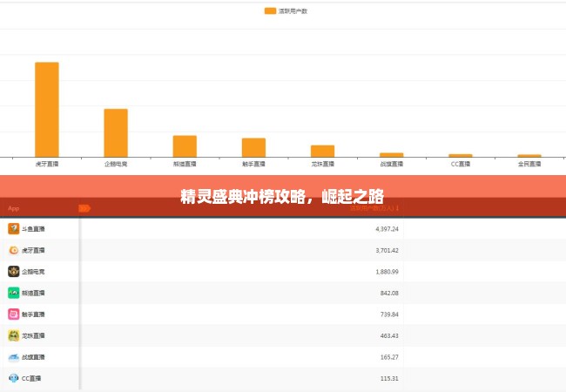Screen dimensions: 566x392
Task: Click the 触手直播 bar in the chart
Action: (x=253, y=147)
